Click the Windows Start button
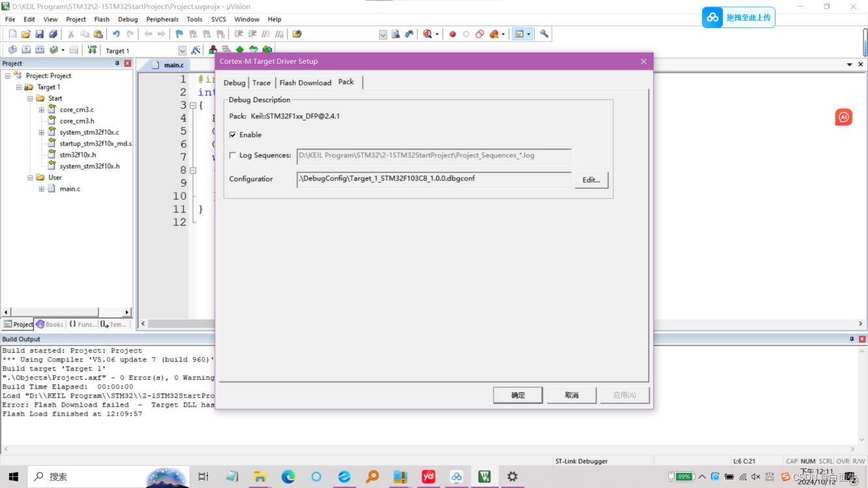This screenshot has height=488, width=868. coord(13,477)
